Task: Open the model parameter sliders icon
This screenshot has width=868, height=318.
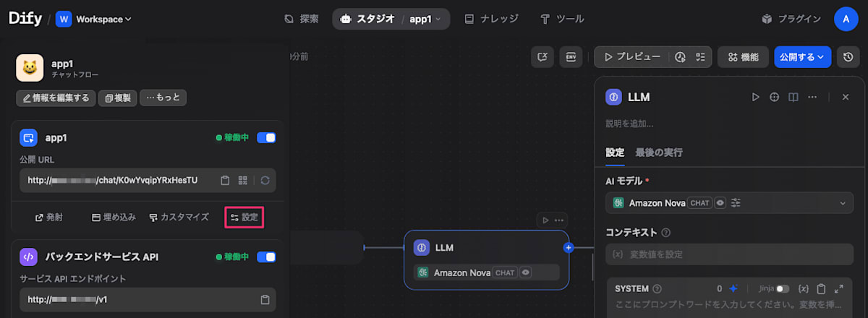Action: (x=736, y=203)
